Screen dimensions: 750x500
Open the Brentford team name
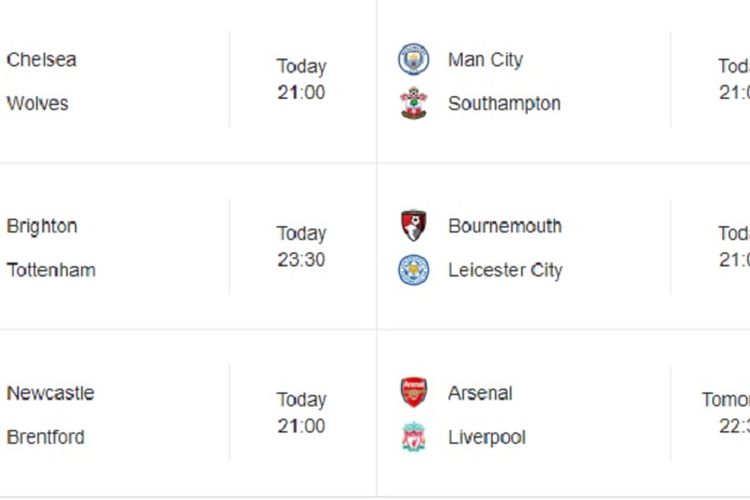point(45,437)
